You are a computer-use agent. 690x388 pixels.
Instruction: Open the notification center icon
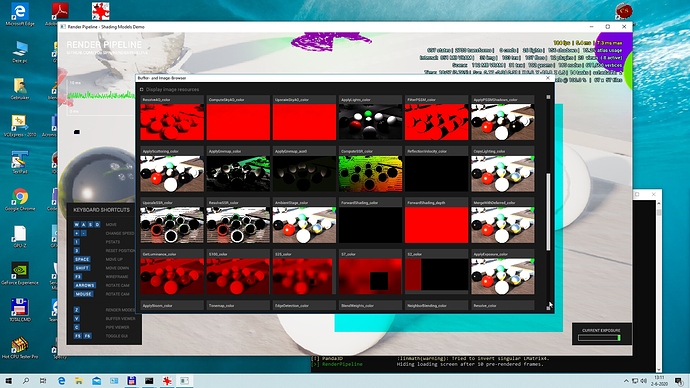[680, 381]
